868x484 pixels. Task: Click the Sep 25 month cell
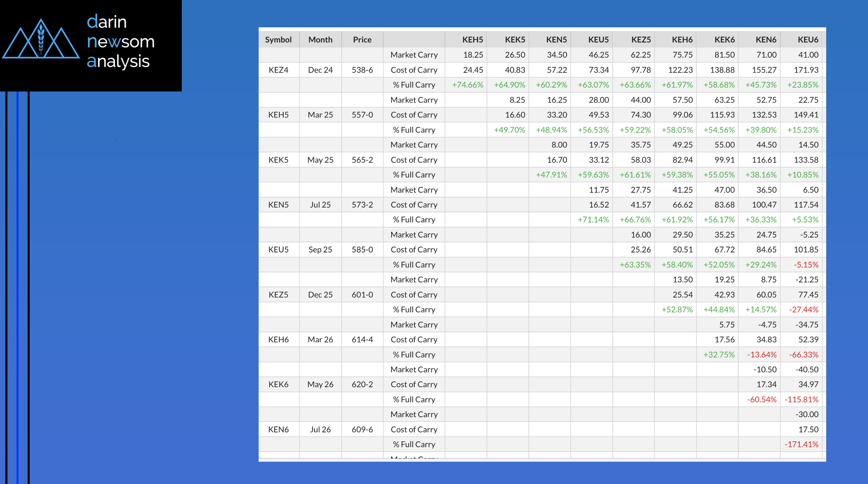point(320,249)
